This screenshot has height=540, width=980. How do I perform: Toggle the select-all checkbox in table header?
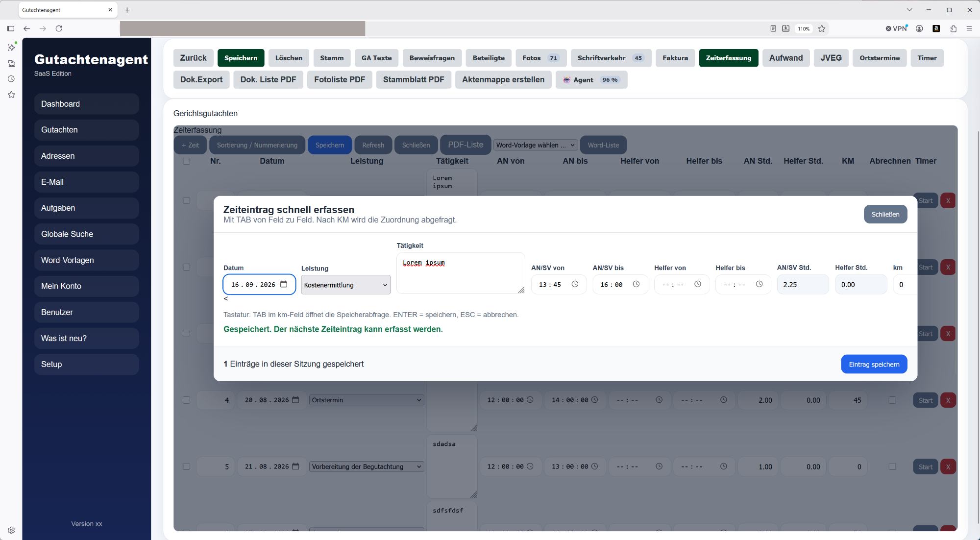coord(186,161)
